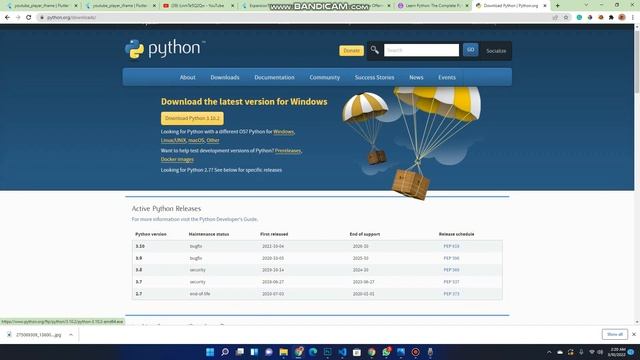
Task: Follow the Windows OS link
Action: coord(283,132)
